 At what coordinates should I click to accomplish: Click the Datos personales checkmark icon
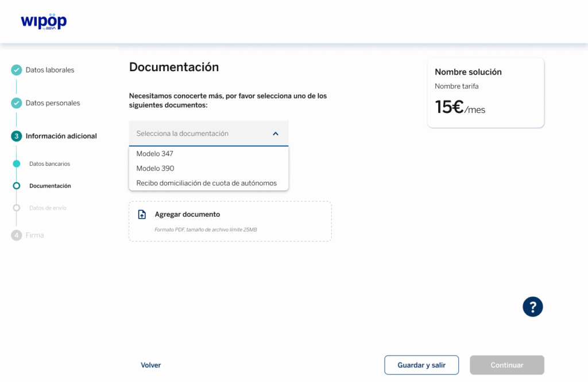17,103
